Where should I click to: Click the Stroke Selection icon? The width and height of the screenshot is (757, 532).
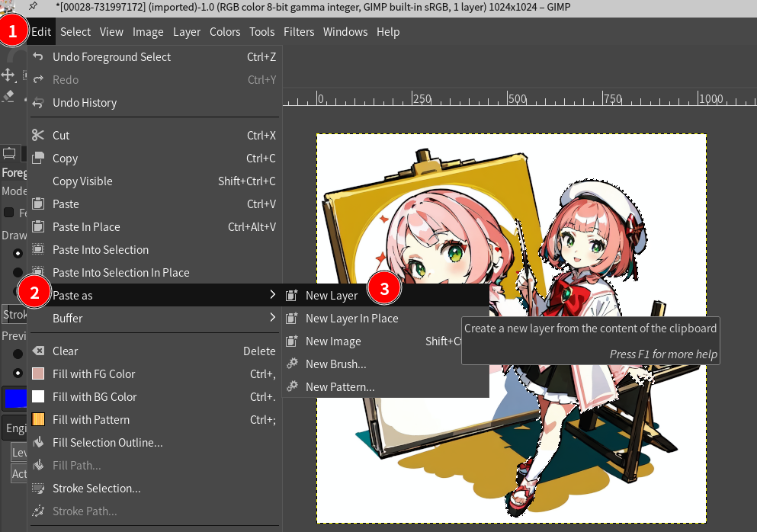[x=38, y=488]
